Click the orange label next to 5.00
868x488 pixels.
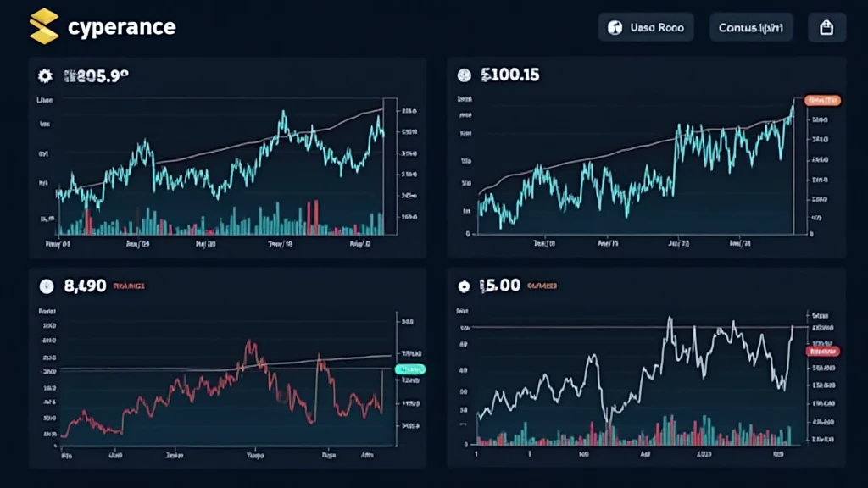[x=542, y=287]
